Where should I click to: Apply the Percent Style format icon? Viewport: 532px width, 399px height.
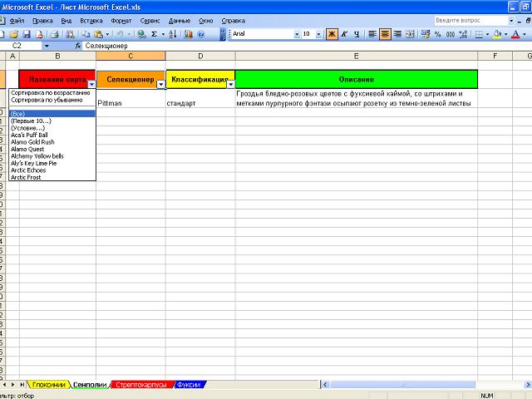pyautogui.click(x=438, y=34)
